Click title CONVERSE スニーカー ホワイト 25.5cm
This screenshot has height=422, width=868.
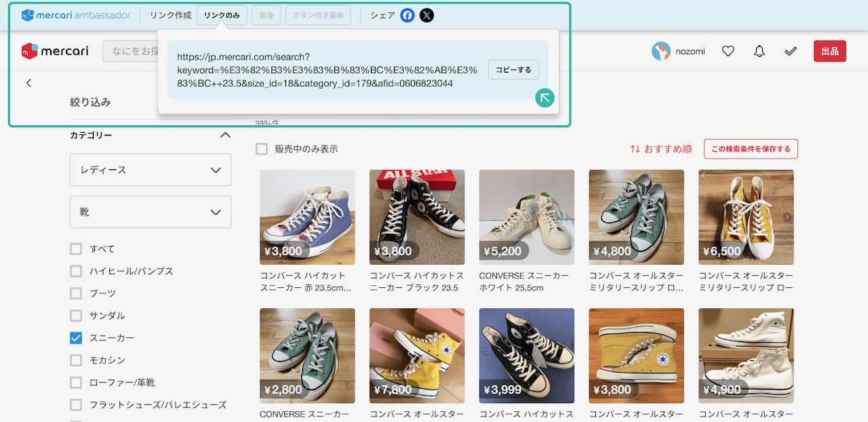pos(524,282)
